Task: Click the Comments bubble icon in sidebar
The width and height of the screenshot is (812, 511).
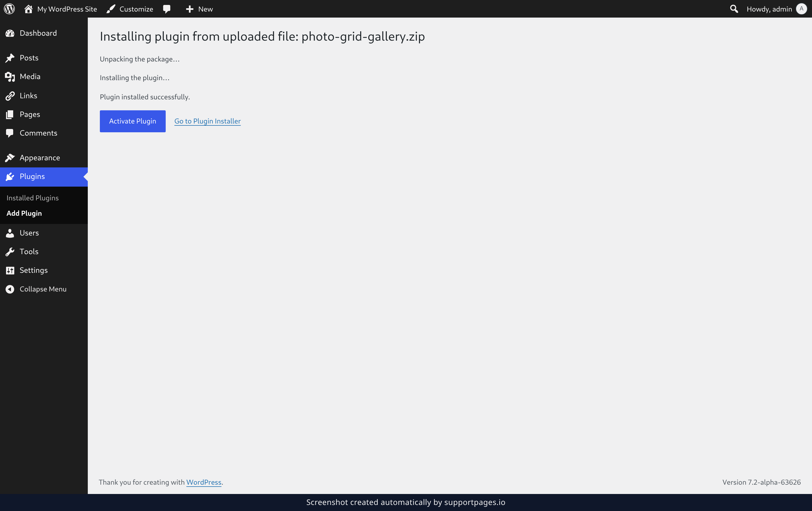Action: click(x=10, y=133)
